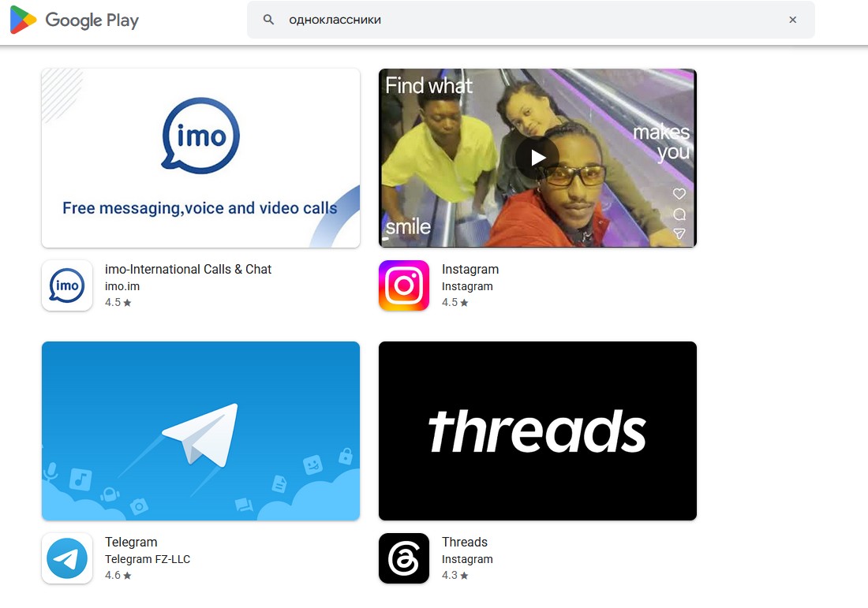Click the search magnifier icon
This screenshot has height=608, width=868.
pos(268,20)
